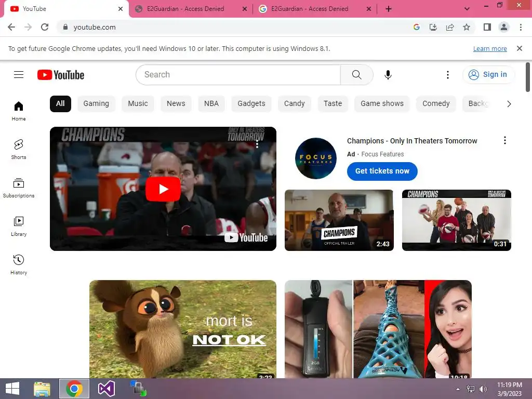Show hidden system tray icons
532x399 pixels.
(x=458, y=389)
